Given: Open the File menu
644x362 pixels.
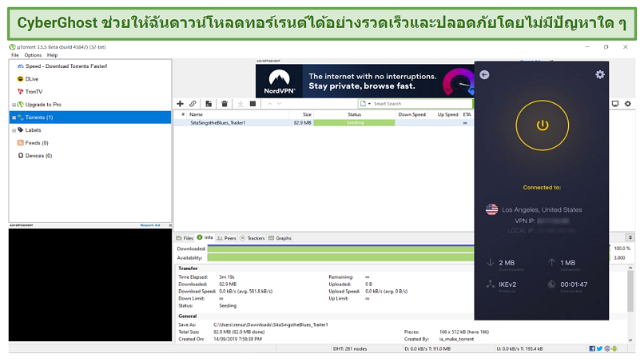Looking at the screenshot, I should (x=15, y=55).
